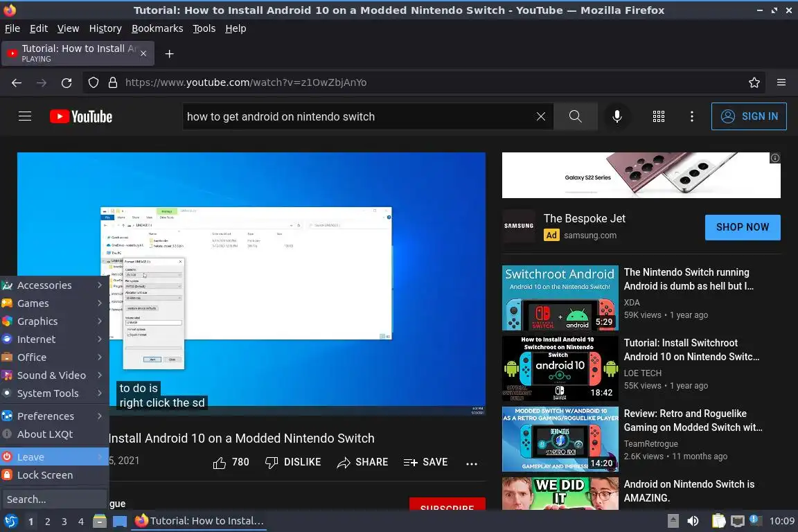Select About LXQt in the start menu
Image resolution: width=798 pixels, height=532 pixels.
pyautogui.click(x=54, y=434)
